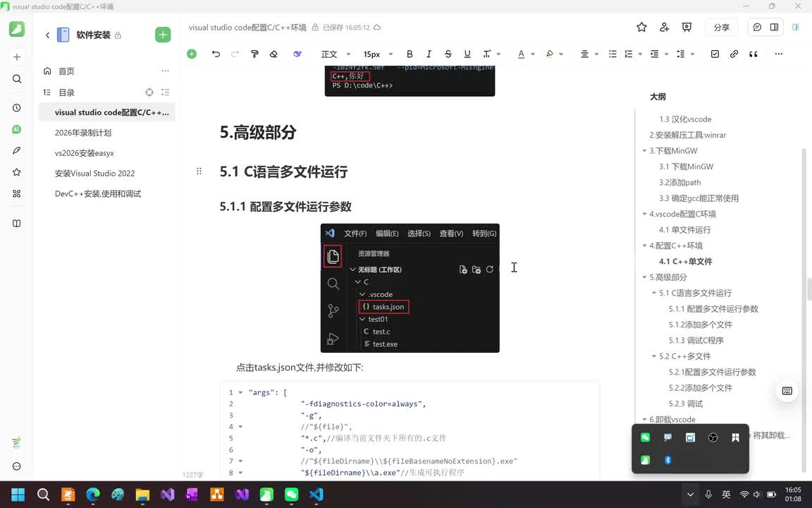Image resolution: width=812 pixels, height=508 pixels.
Task: Toggle the side panel layout icon
Action: 774,28
